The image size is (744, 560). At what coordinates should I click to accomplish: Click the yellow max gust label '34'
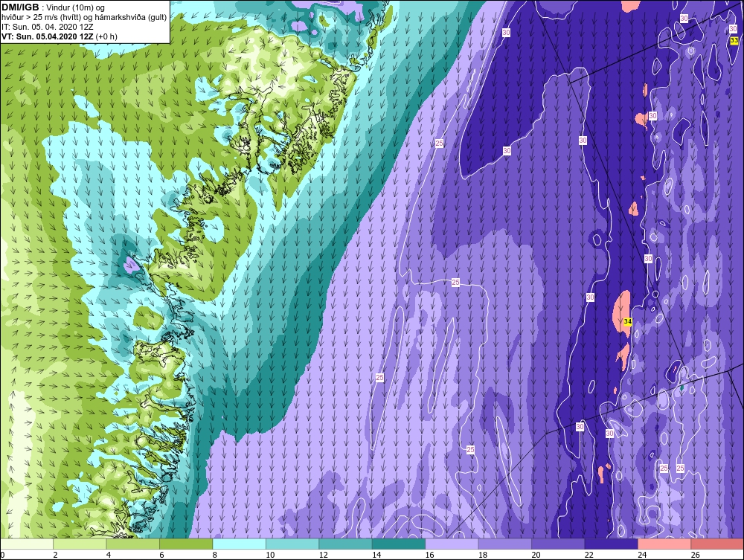click(628, 321)
